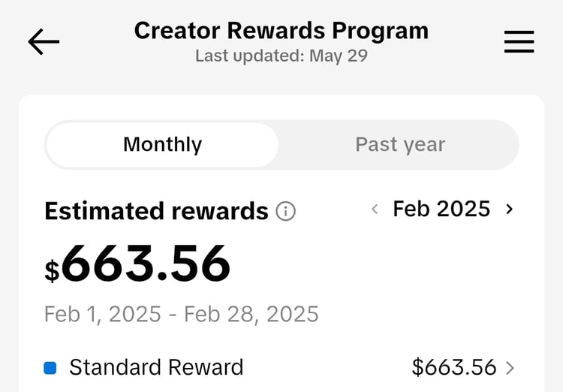Open the hamburger menu
Image resolution: width=563 pixels, height=392 pixels.
[x=519, y=42]
